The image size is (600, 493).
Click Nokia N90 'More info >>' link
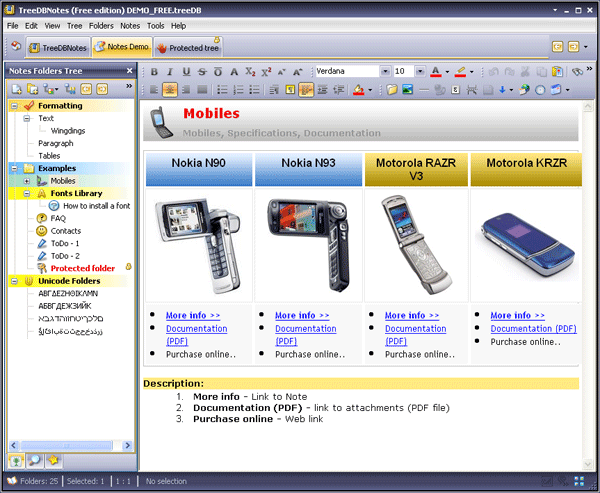[x=193, y=316]
